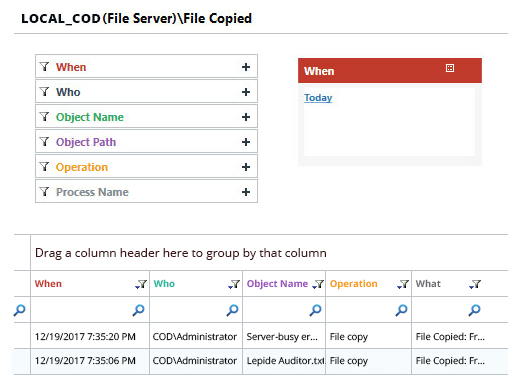Viewport: 520px width, 382px height.
Task: Click the search magnifier in When column
Action: click(x=138, y=310)
